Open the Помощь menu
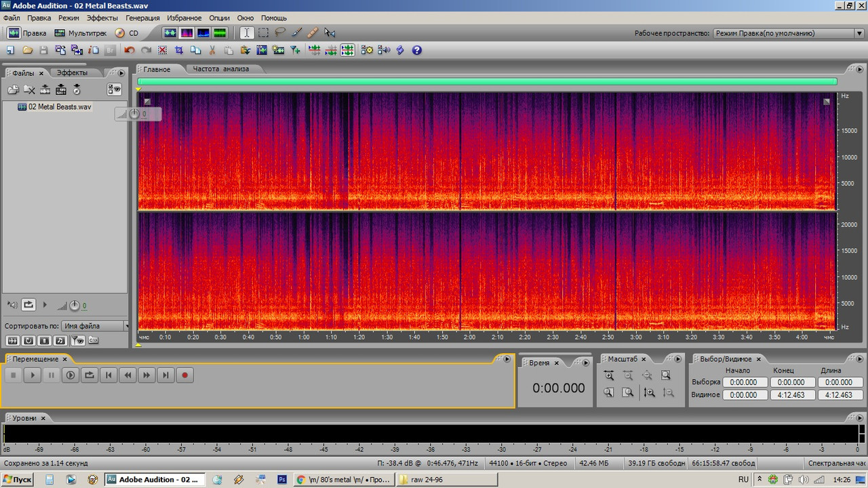This screenshot has height=488, width=868. coord(274,18)
